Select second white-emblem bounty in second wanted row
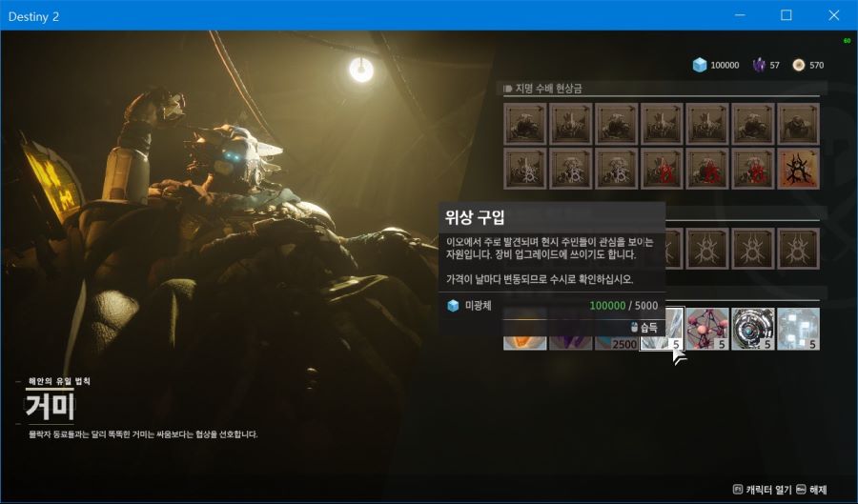Viewport: 858px width, 504px height. pos(570,169)
